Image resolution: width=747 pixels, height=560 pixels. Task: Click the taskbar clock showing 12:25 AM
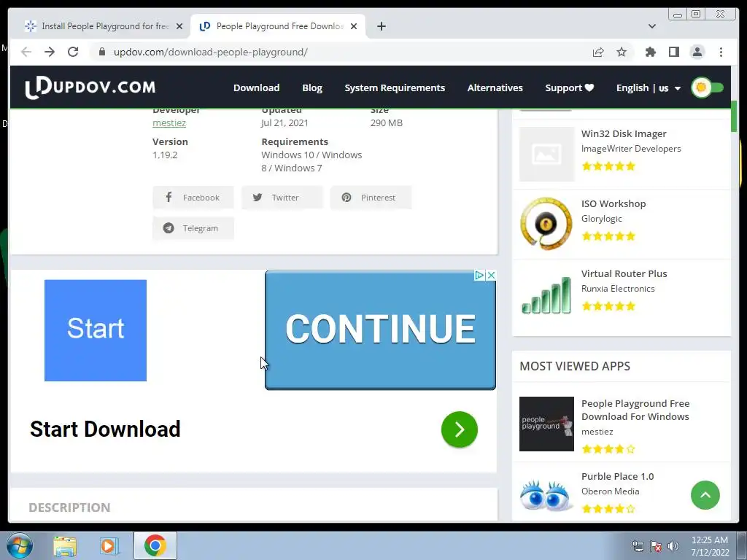coord(709,546)
